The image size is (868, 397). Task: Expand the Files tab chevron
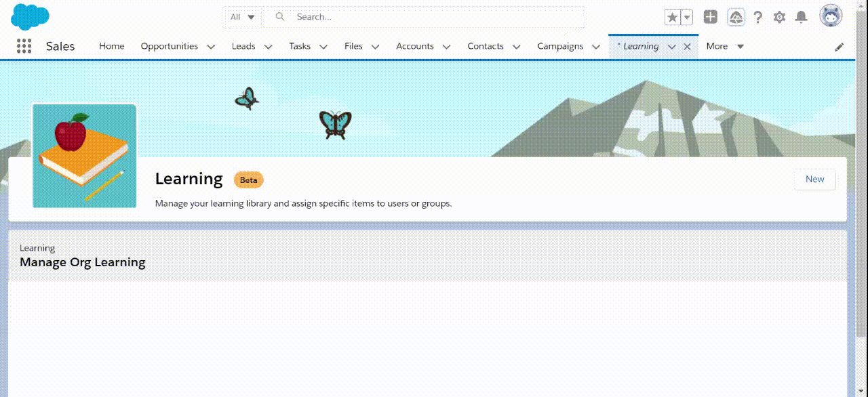click(375, 47)
